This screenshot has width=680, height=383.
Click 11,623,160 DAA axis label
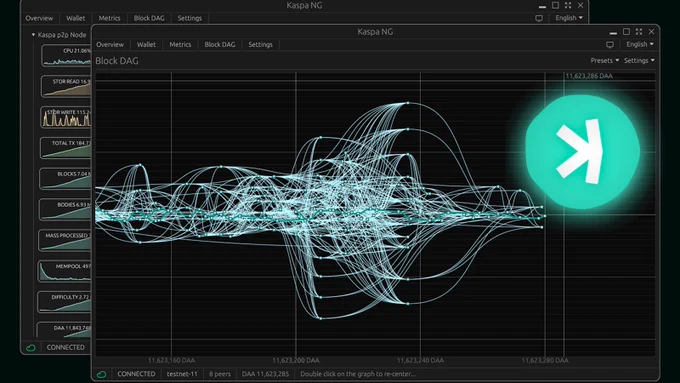[x=171, y=360]
